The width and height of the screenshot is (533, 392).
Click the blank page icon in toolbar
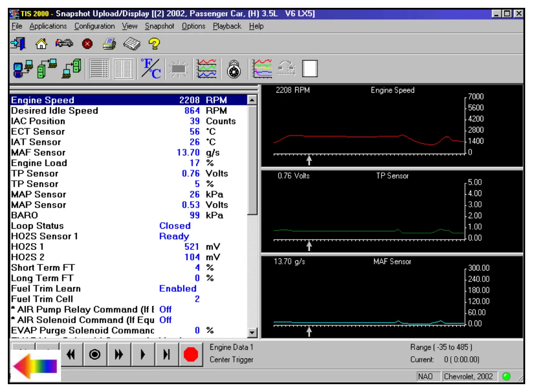[310, 69]
